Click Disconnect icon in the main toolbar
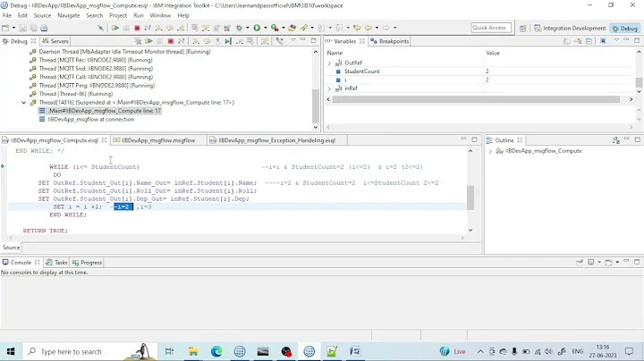This screenshot has width=644, height=361. click(x=148, y=28)
